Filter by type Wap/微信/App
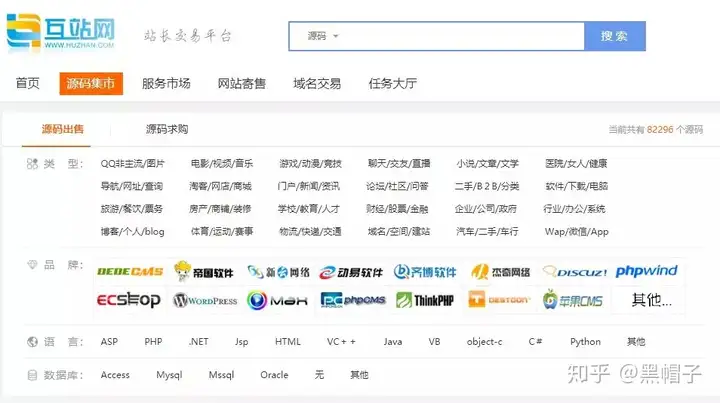The image size is (720, 403). [x=577, y=232]
